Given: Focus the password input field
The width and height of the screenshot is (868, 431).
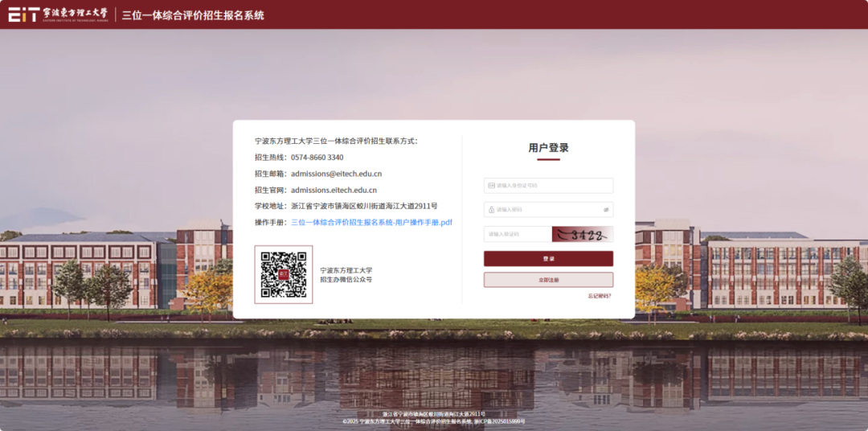Looking at the screenshot, I should point(548,209).
